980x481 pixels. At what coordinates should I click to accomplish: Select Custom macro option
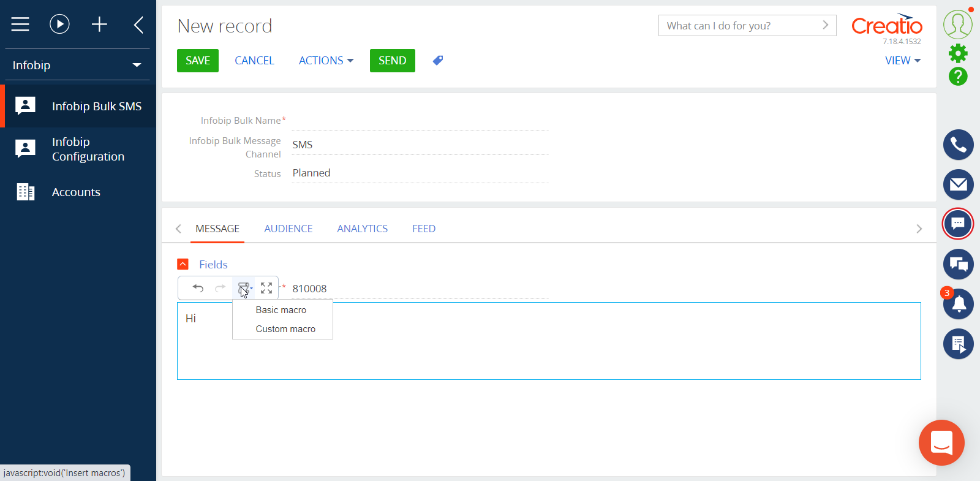(x=285, y=329)
